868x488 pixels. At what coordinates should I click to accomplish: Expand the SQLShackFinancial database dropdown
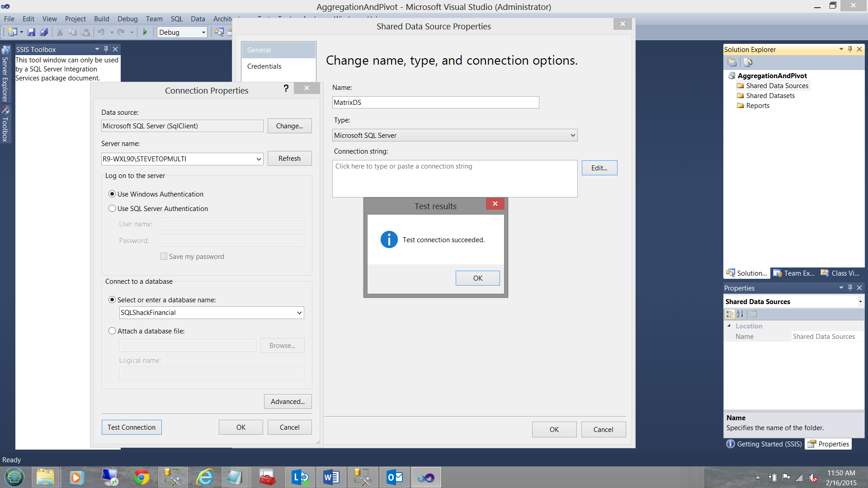click(299, 313)
